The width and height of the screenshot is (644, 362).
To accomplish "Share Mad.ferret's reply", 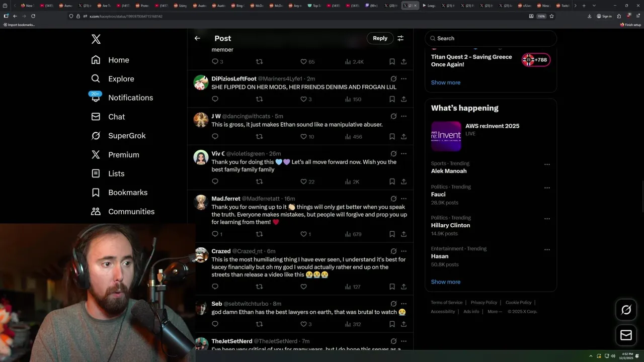I will pos(404,234).
